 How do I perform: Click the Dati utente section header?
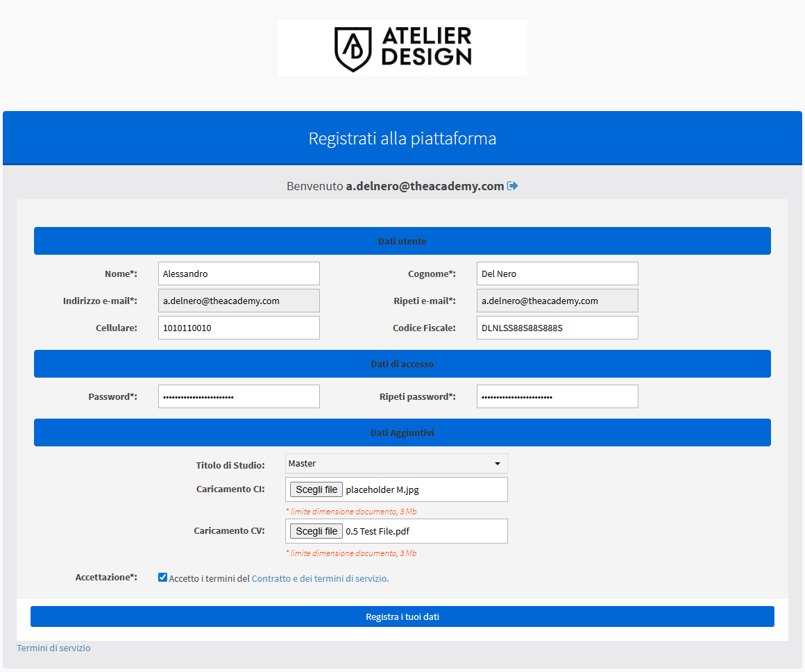[x=402, y=241]
